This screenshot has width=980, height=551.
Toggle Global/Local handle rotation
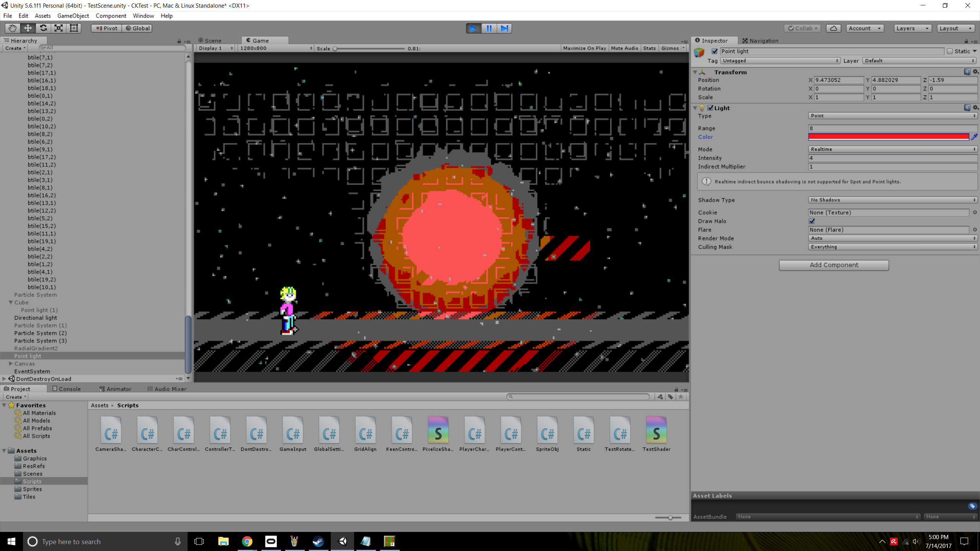(137, 28)
